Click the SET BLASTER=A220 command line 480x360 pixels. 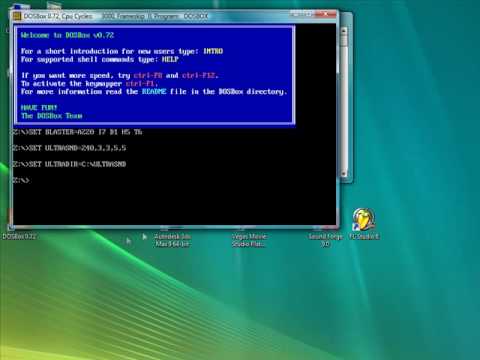click(x=77, y=132)
